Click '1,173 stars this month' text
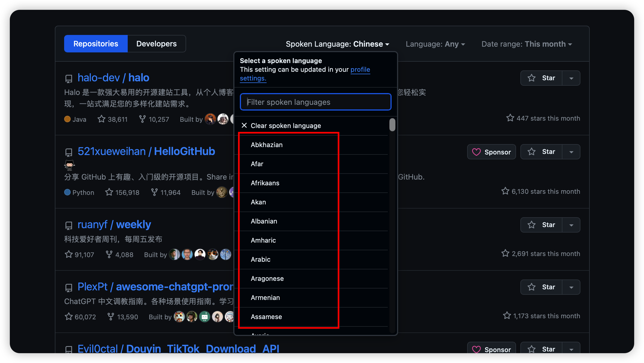The width and height of the screenshot is (644, 363). pos(547,316)
